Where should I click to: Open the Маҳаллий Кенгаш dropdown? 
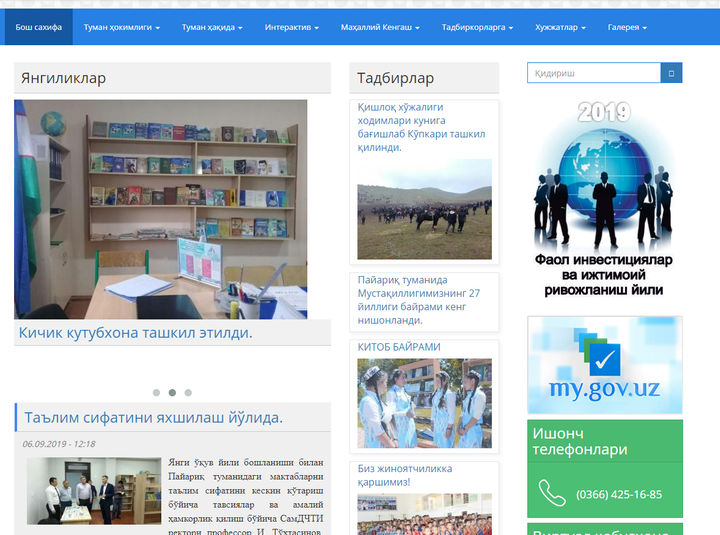(380, 28)
